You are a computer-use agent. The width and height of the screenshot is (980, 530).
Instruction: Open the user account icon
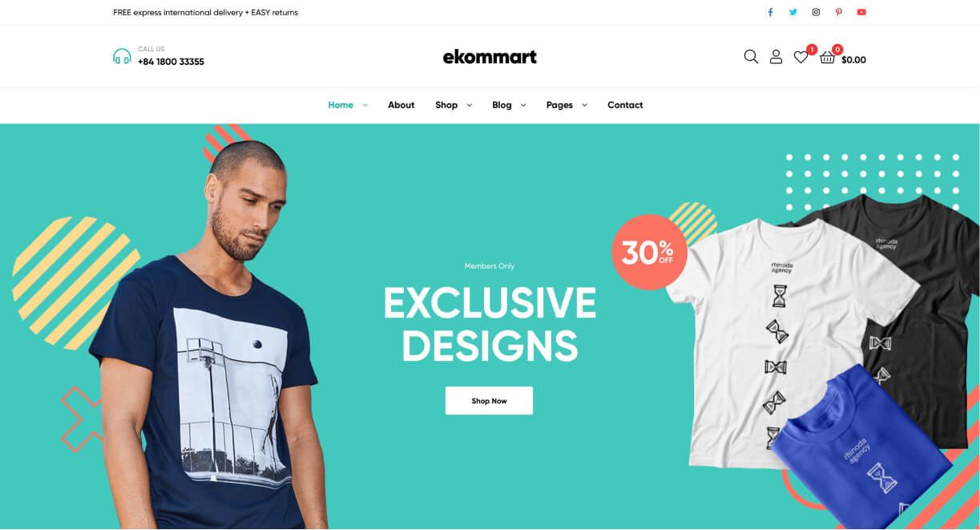pyautogui.click(x=776, y=57)
